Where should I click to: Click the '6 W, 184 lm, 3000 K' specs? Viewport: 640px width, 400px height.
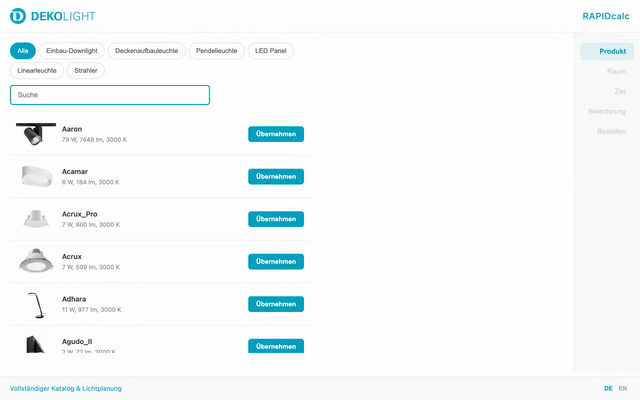(91, 182)
